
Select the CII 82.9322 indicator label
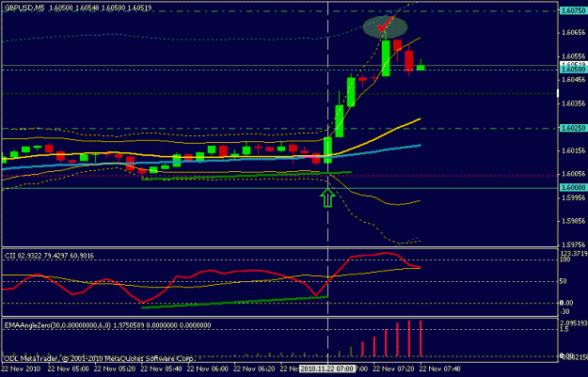tap(49, 256)
